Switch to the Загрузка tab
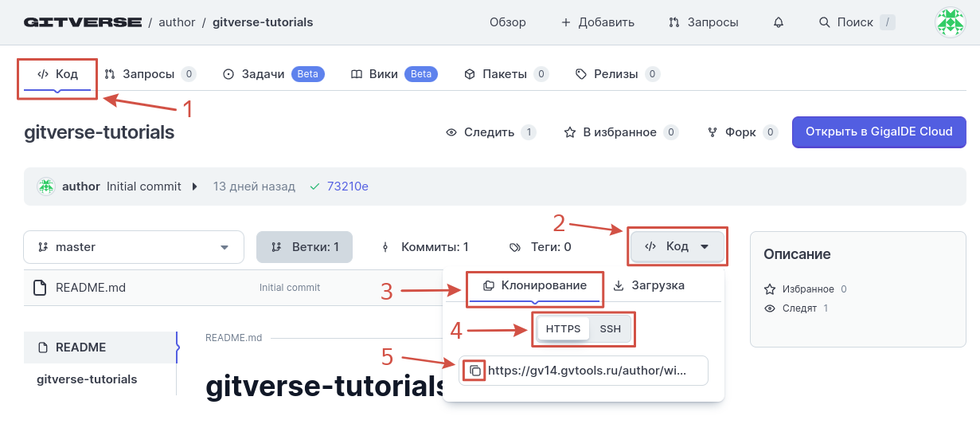Screen dimensions: 980x428 [649, 285]
